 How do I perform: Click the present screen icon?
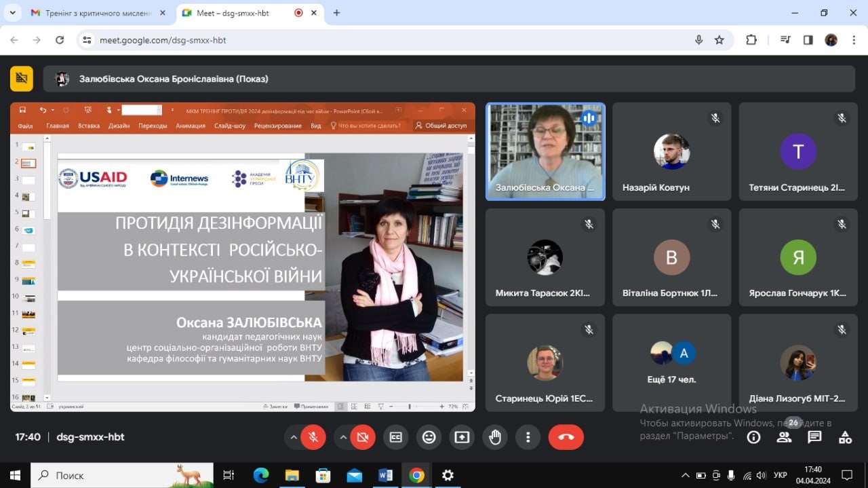point(462,437)
